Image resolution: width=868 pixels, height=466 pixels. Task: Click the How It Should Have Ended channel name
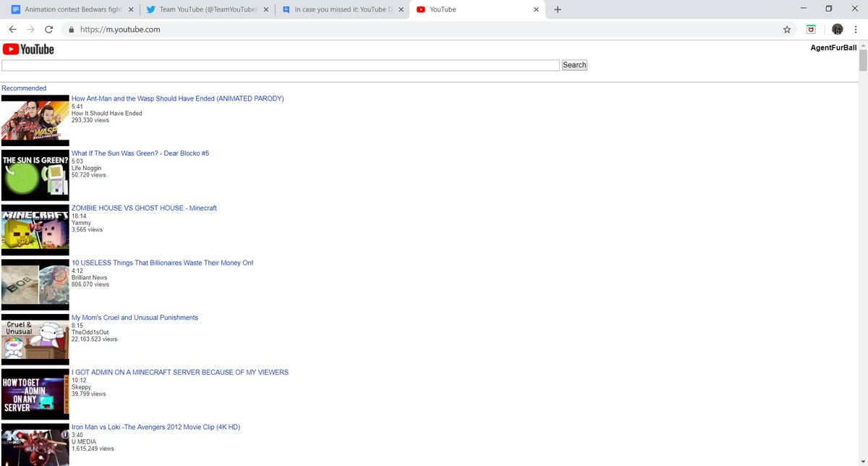tap(107, 114)
